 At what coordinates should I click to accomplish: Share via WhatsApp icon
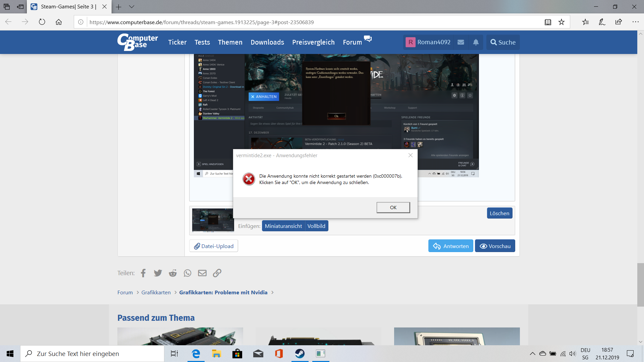187,273
